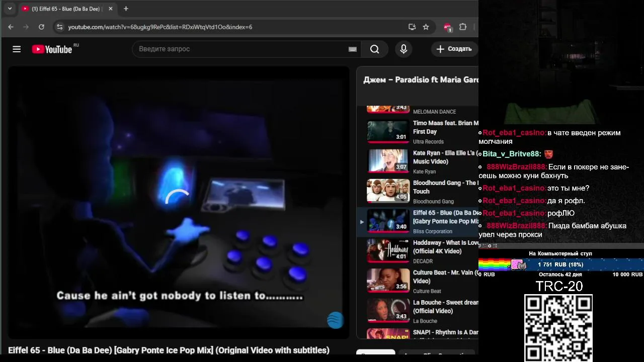Click La Bouche - Sweet dreams title

click(x=445, y=306)
